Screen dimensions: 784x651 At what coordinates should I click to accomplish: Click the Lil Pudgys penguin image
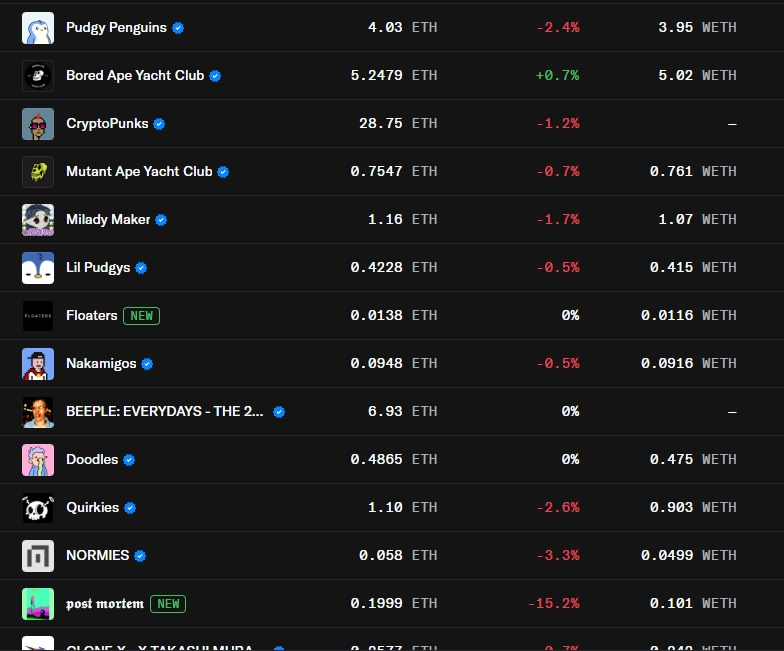click(38, 268)
